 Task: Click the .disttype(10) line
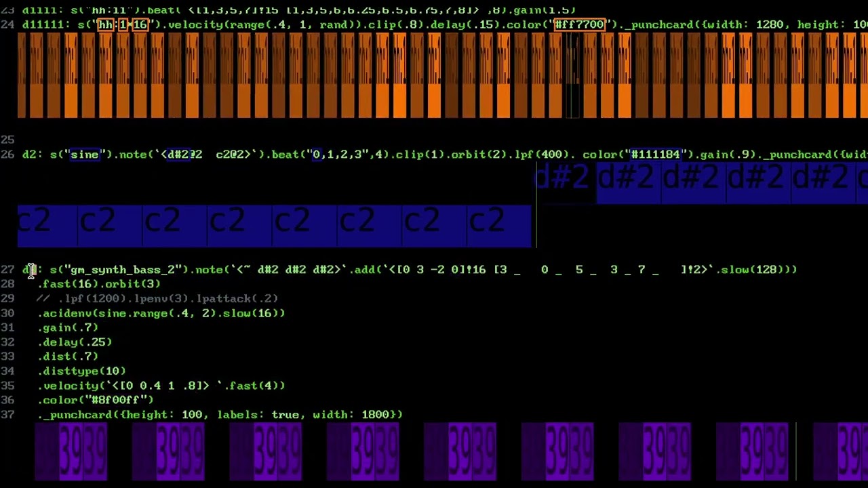pos(81,371)
